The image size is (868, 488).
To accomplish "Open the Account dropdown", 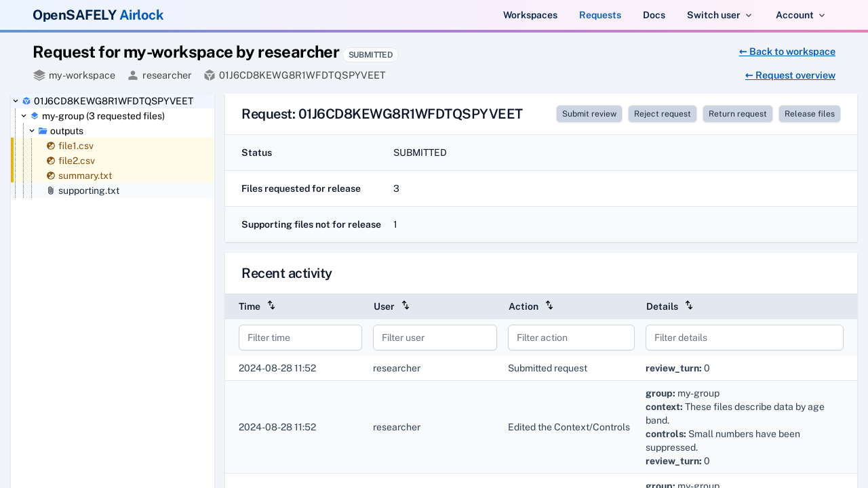I will tap(800, 15).
